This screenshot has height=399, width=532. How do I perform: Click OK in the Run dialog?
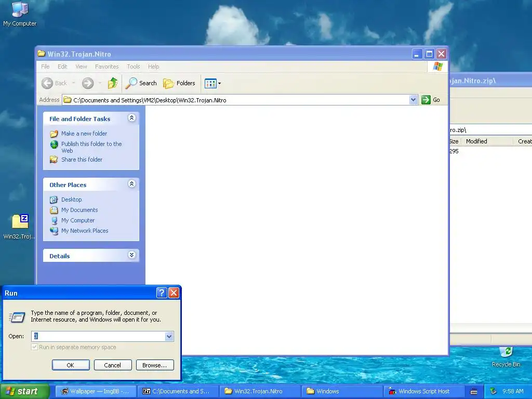(x=71, y=365)
